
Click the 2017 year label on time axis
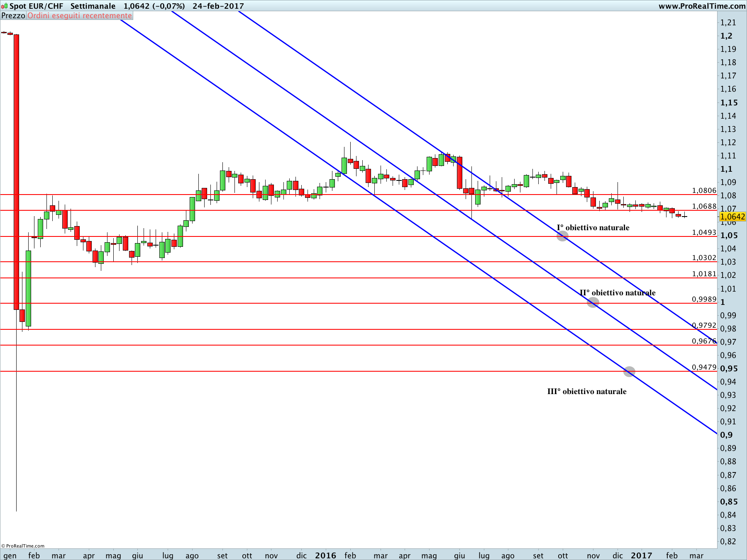pyautogui.click(x=642, y=555)
